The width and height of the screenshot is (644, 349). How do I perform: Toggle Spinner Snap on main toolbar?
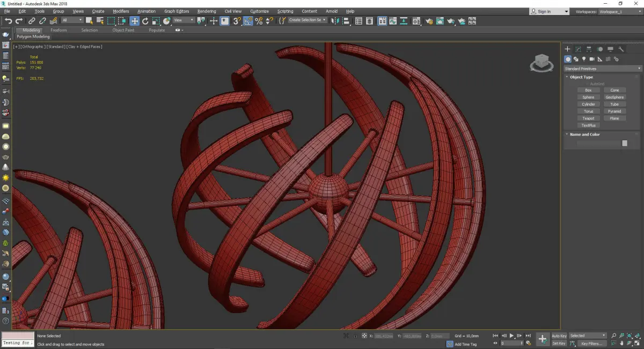[269, 21]
